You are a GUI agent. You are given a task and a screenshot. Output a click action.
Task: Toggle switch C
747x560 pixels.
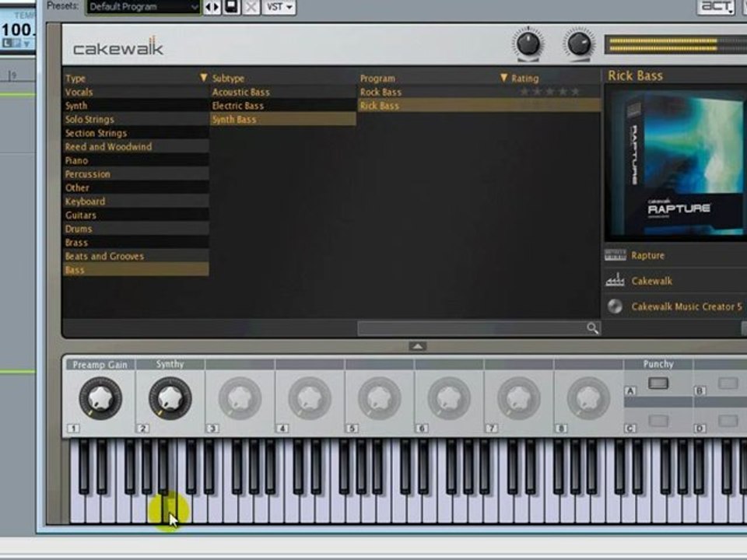tap(658, 421)
